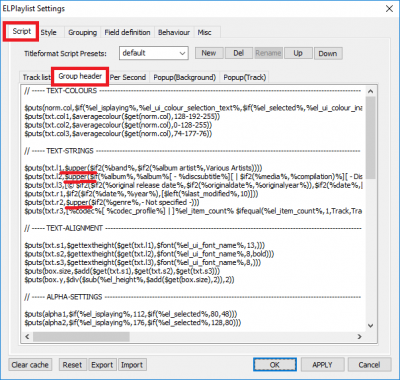Click the $puts(txt.l1 script line
The width and height of the screenshot is (400, 380).
[143, 168]
